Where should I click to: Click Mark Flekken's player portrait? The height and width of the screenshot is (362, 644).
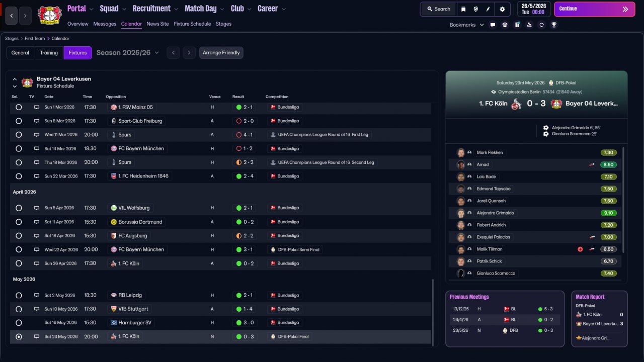click(x=460, y=152)
